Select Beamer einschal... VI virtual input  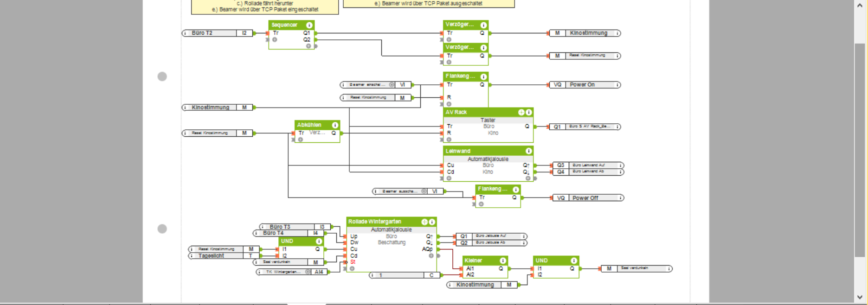pyautogui.click(x=376, y=85)
